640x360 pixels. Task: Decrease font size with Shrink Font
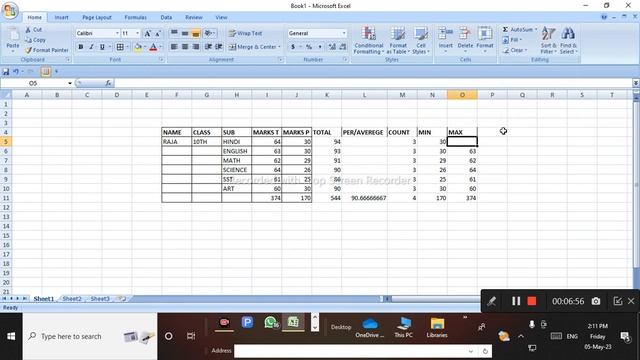(158, 33)
